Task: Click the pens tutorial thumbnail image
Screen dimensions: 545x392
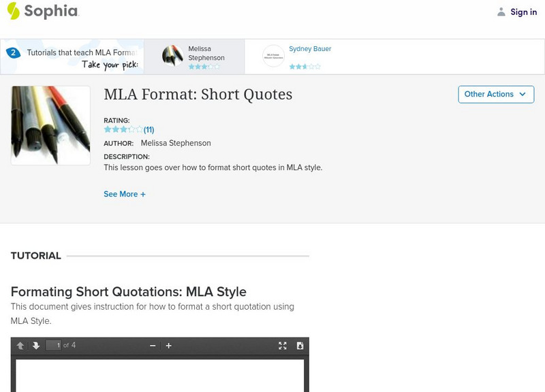Action: tap(50, 125)
